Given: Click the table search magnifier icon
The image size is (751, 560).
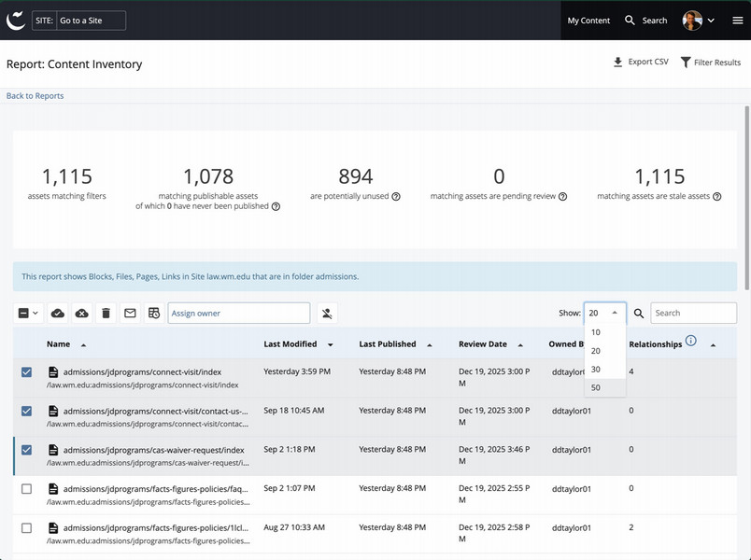Looking at the screenshot, I should point(639,313).
